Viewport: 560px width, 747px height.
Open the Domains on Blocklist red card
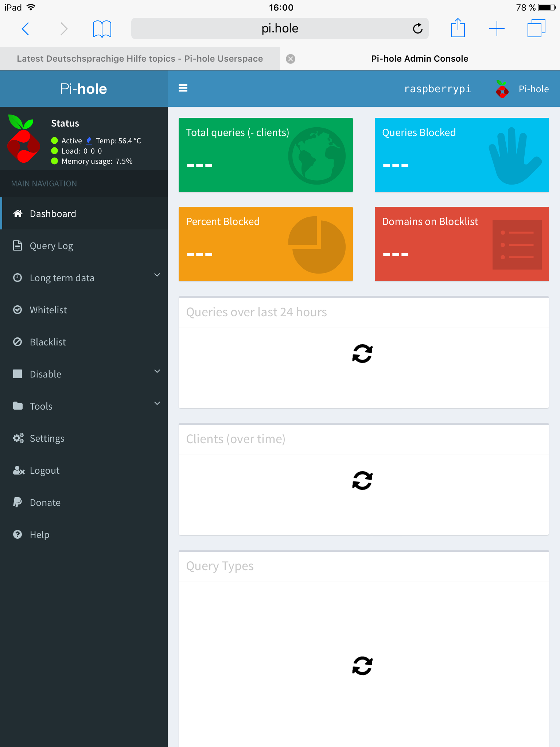click(462, 244)
